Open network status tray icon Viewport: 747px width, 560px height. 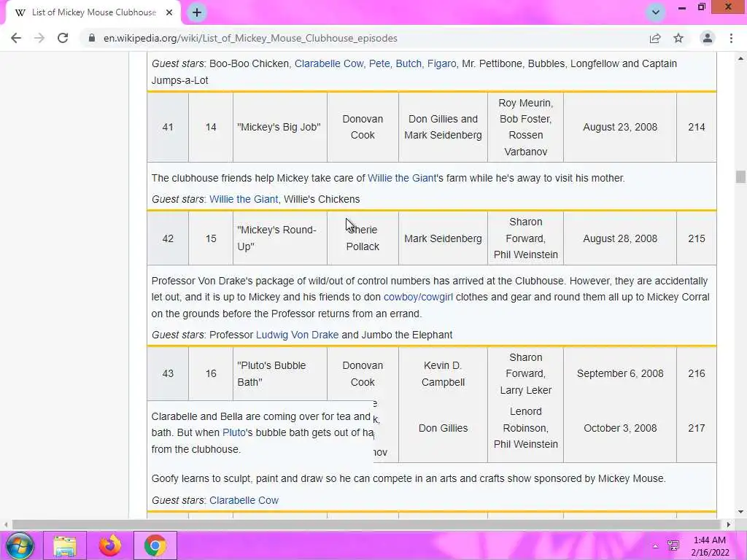673,545
